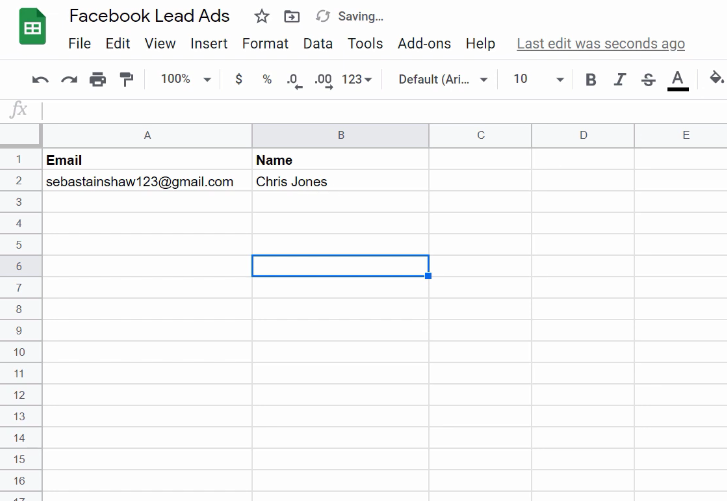Open the text color picker
This screenshot has width=727, height=501.
point(678,80)
